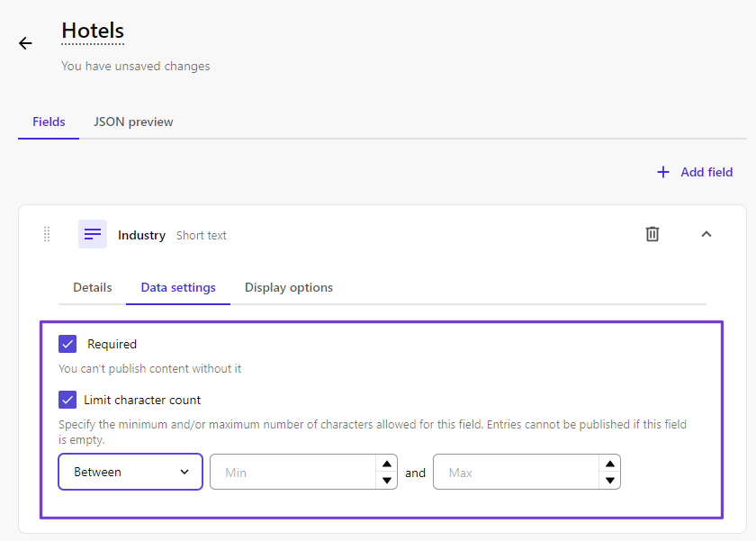The height and width of the screenshot is (541, 756).
Task: Grab the drag handle of Industry field
Action: point(47,234)
